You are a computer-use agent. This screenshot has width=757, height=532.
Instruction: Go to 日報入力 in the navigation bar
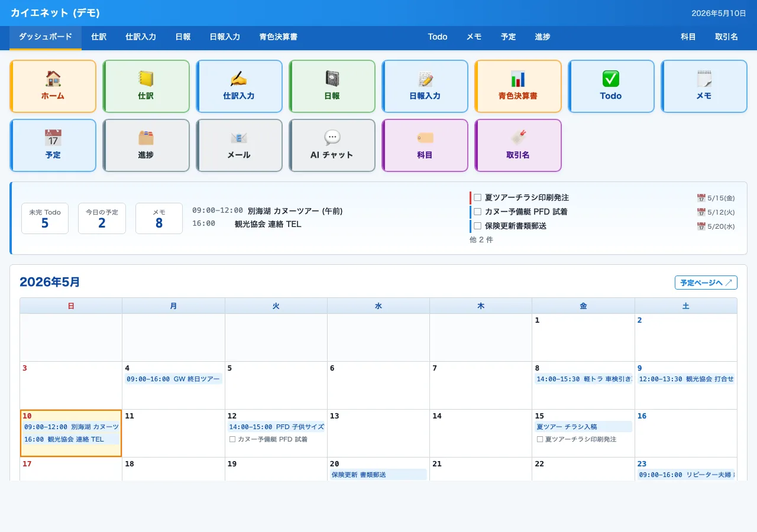pyautogui.click(x=225, y=37)
